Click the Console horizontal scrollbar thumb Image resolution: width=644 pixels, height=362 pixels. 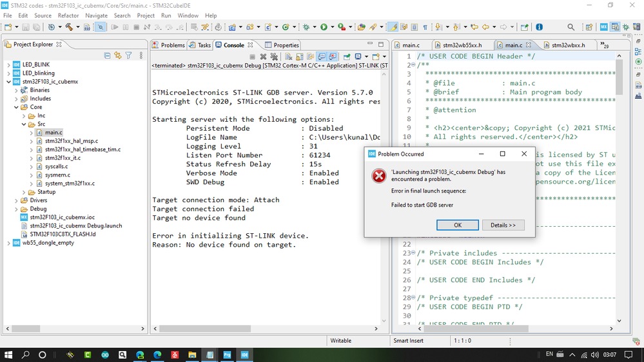pyautogui.click(x=205, y=329)
